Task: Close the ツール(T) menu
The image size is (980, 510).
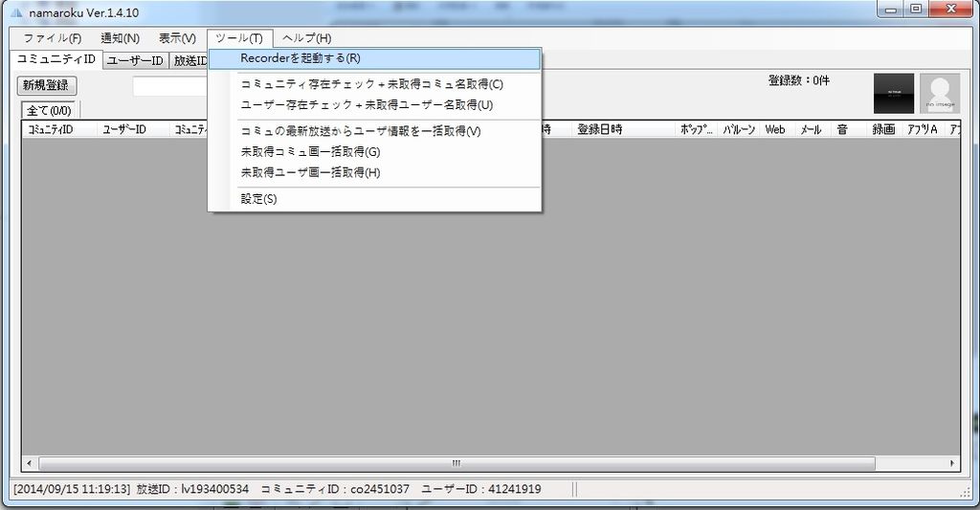Action: pyautogui.click(x=239, y=38)
